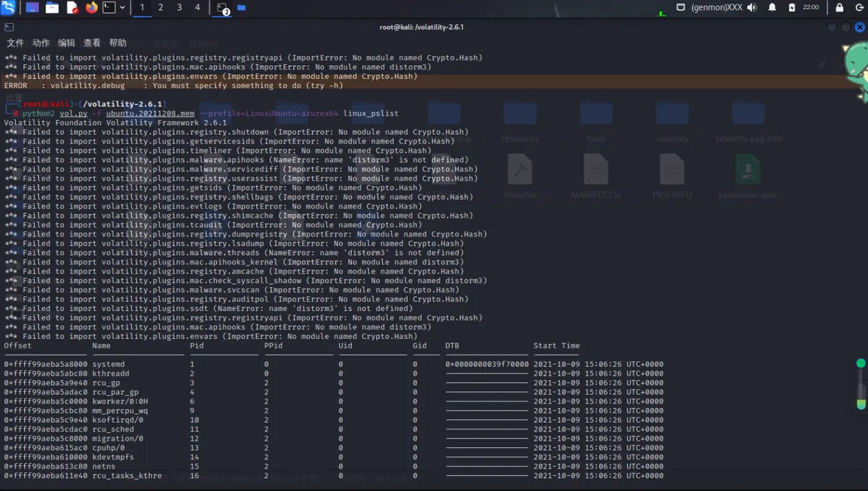Click the linux_pslist command argument
Screen dimensions: 868x491
371,113
